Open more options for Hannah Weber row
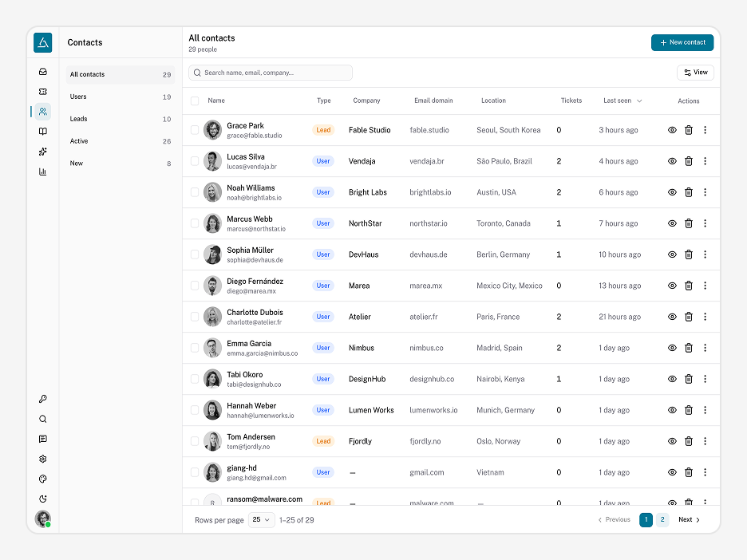747x560 pixels. [x=705, y=410]
